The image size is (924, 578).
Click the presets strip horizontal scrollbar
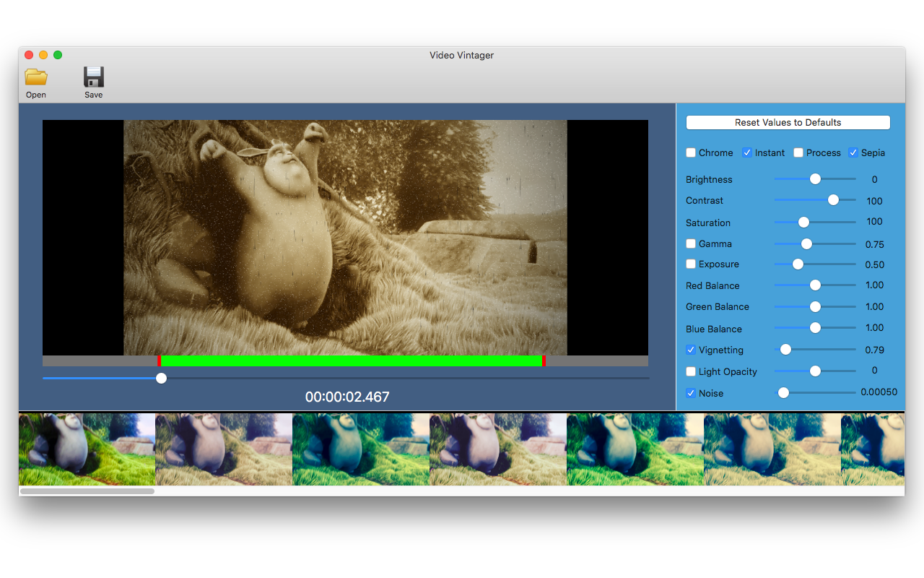pos(87,491)
